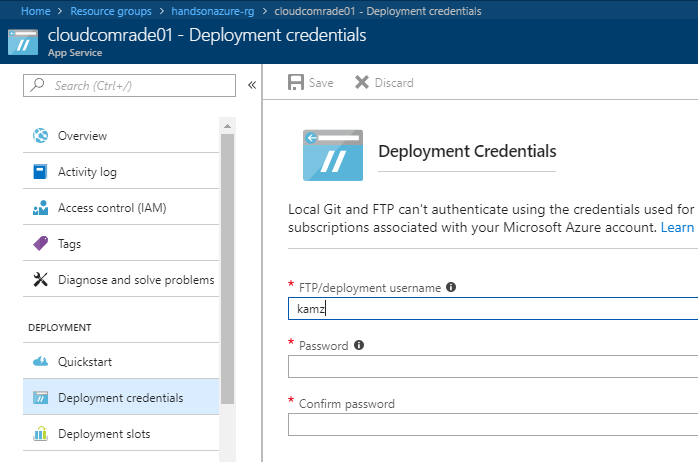Click the Access control (IAM) people icon

[x=41, y=208]
